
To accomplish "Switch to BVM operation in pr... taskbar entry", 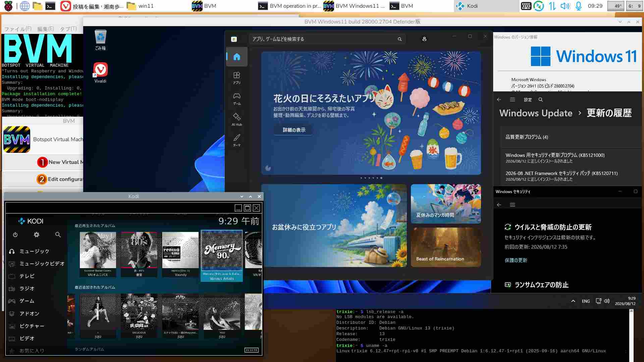I will click(x=289, y=6).
